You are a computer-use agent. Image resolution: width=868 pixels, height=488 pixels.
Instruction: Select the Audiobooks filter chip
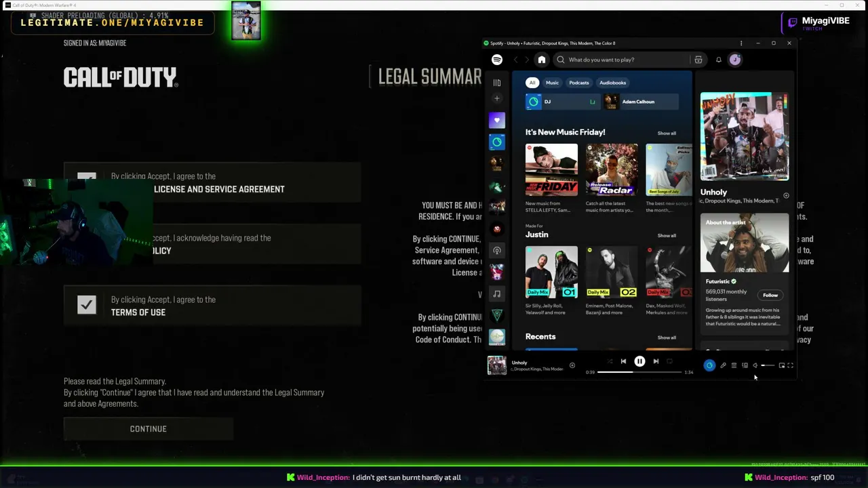612,83
